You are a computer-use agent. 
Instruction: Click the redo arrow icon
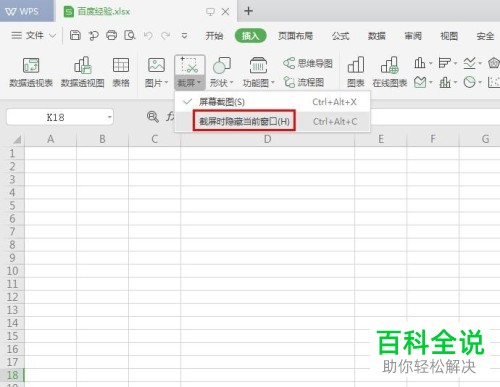166,35
